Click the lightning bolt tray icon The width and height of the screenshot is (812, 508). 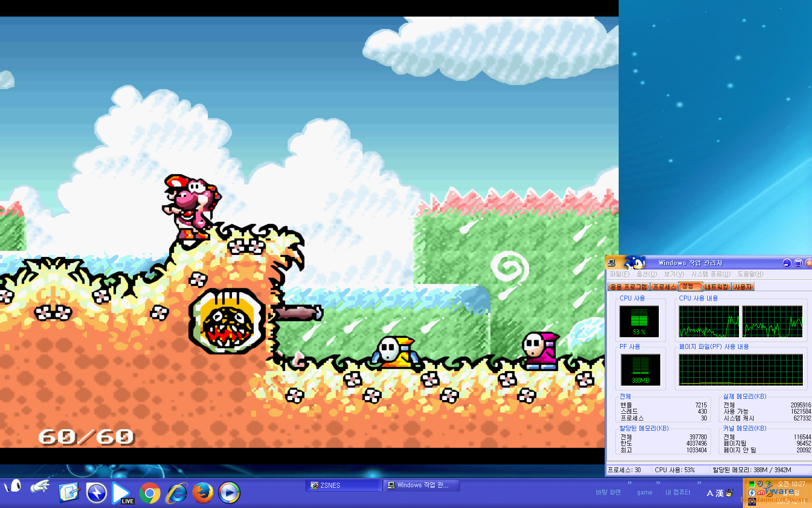(752, 493)
